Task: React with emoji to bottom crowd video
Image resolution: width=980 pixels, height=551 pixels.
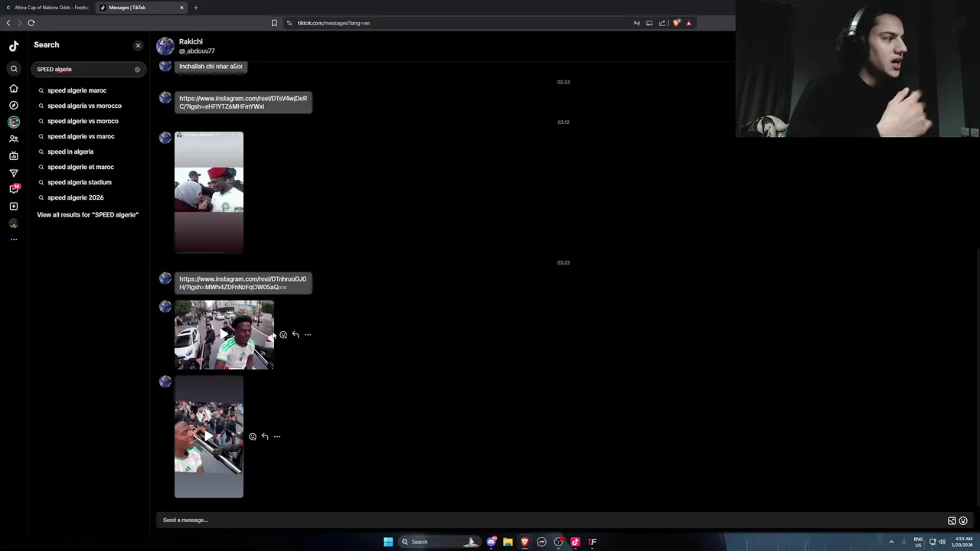Action: pos(253,436)
